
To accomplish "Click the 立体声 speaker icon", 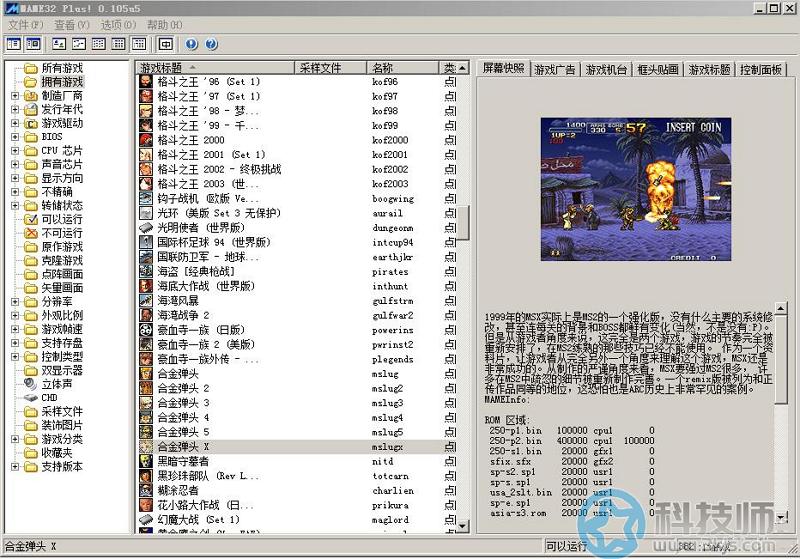I will (31, 384).
